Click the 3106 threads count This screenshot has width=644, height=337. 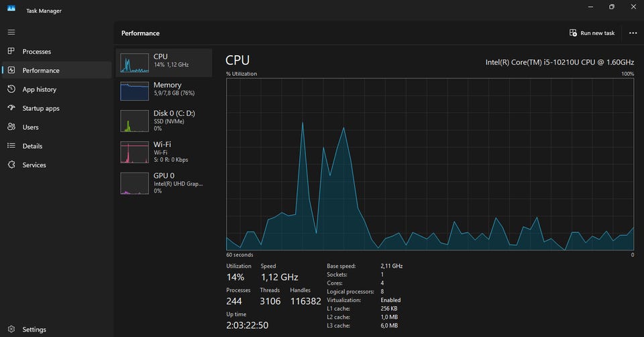(270, 301)
